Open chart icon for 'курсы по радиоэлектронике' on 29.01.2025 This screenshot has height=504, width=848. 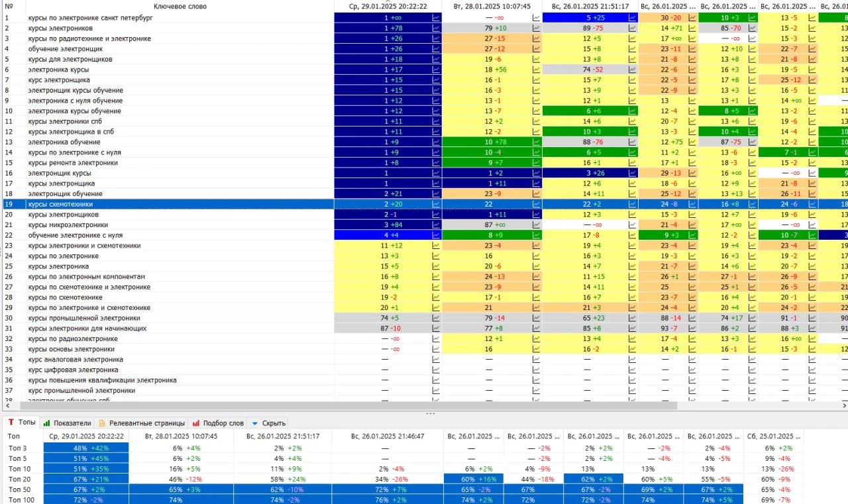(x=436, y=339)
